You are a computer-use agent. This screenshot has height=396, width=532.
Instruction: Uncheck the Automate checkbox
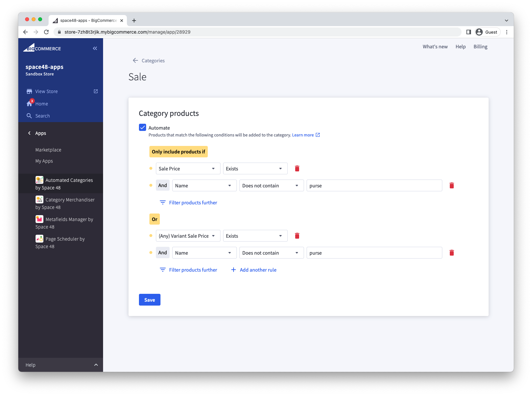pos(143,127)
